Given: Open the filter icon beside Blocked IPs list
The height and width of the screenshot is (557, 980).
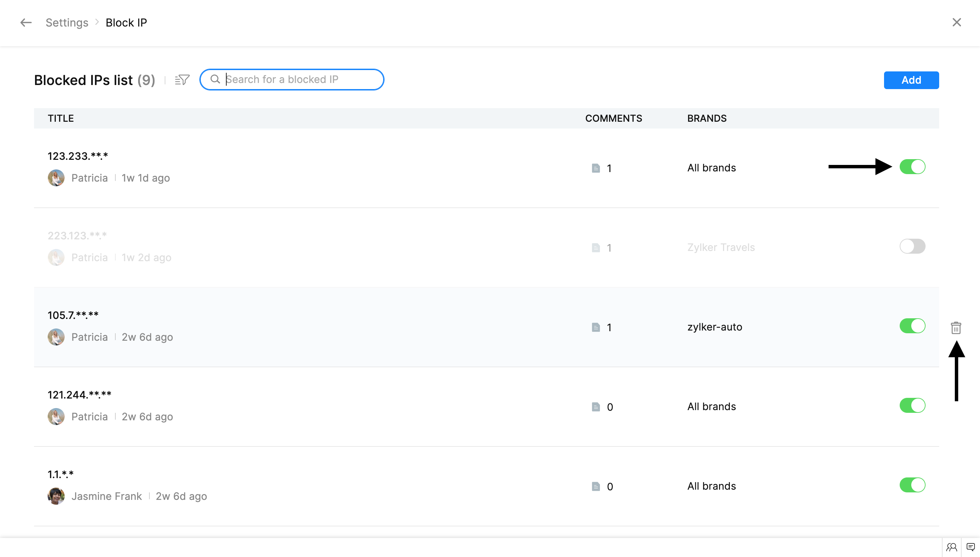Looking at the screenshot, I should (182, 80).
